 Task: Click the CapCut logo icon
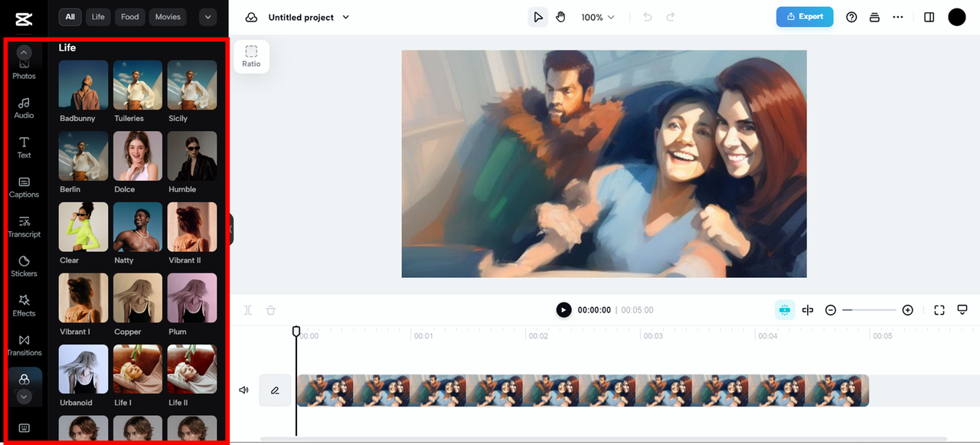click(x=23, y=18)
